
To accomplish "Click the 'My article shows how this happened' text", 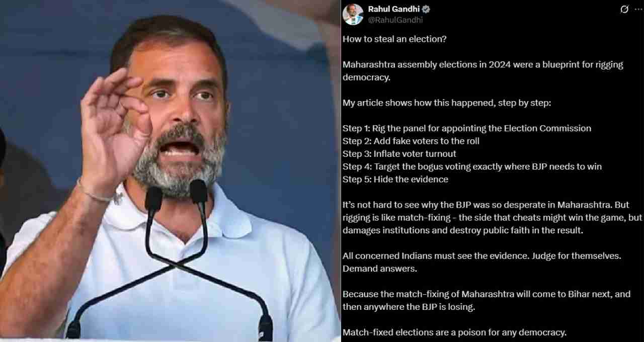I will click(447, 103).
